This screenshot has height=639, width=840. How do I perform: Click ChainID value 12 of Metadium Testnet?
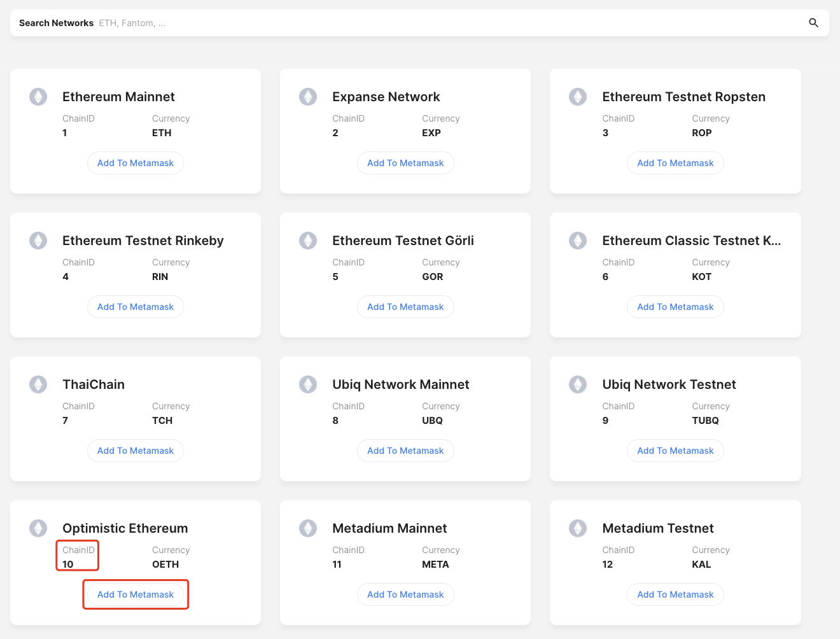[608, 565]
